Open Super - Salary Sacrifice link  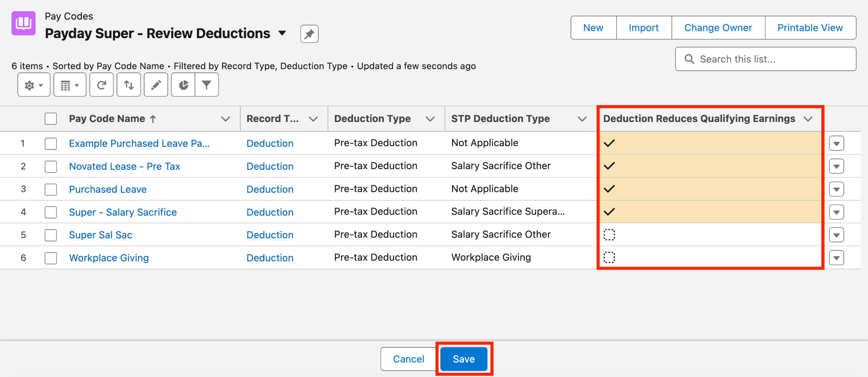point(123,212)
